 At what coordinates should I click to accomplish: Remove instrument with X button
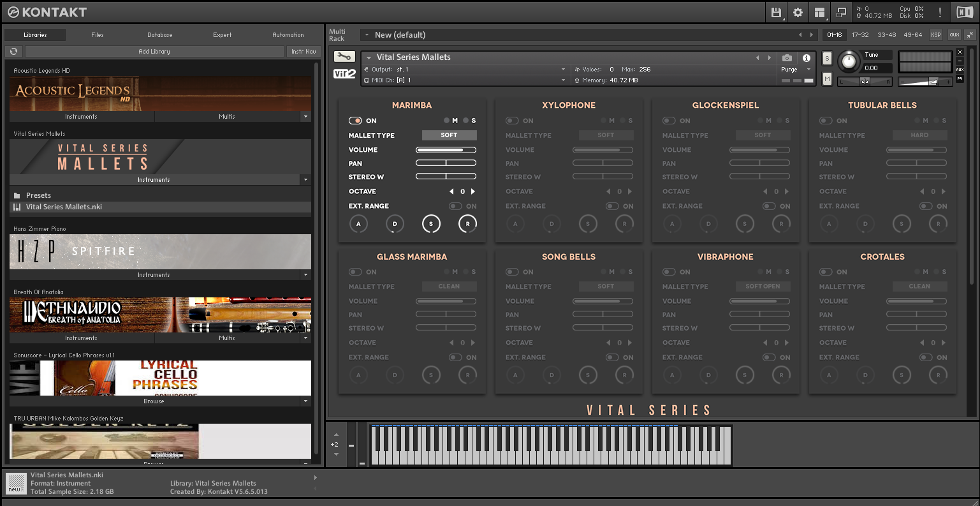click(960, 52)
